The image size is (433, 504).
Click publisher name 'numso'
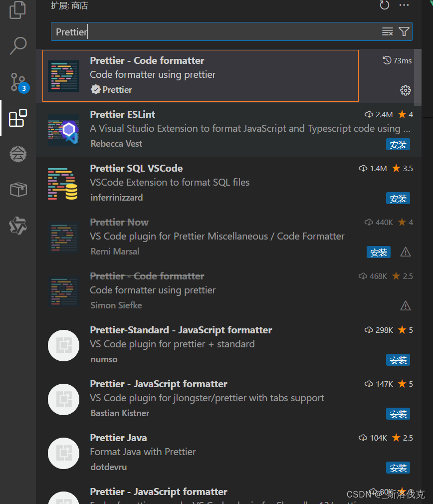tap(104, 359)
